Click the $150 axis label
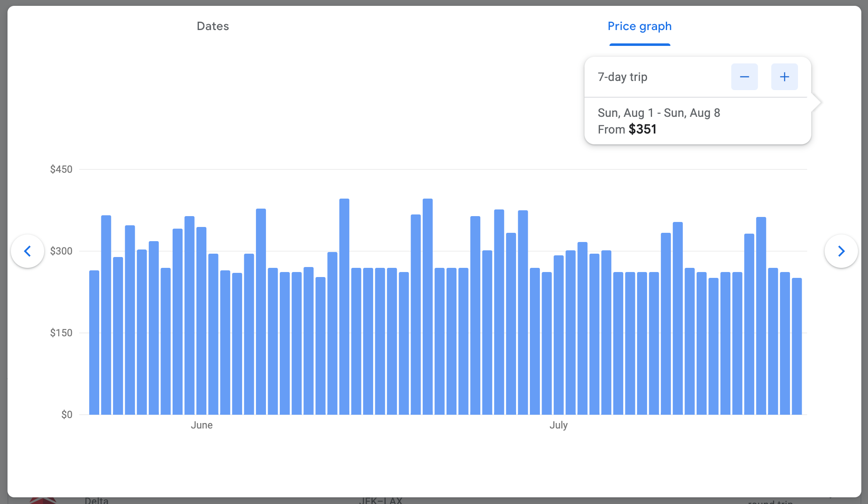868x504 pixels. coord(61,333)
